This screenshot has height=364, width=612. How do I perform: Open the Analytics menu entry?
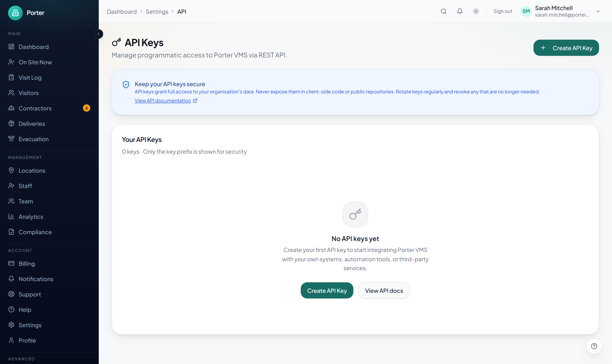[x=49, y=217]
